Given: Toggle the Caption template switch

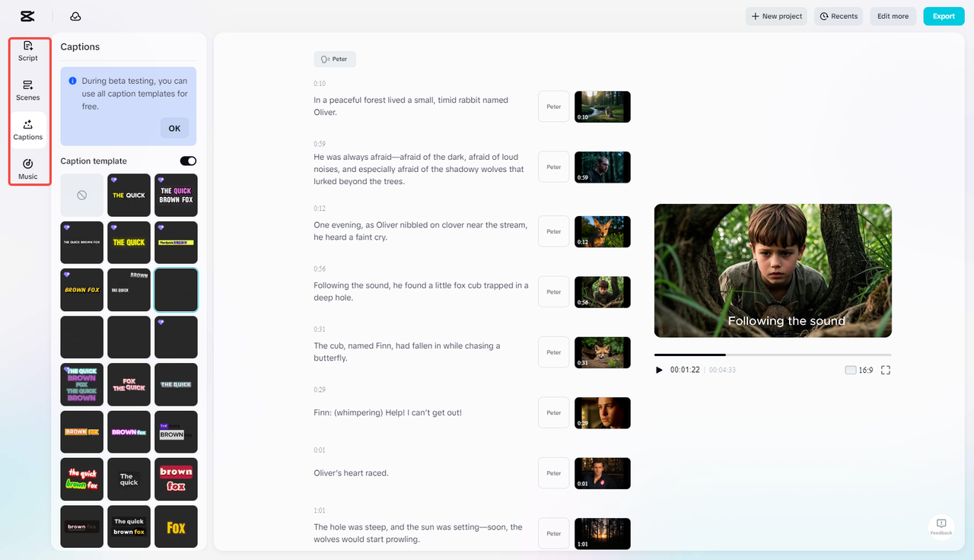Looking at the screenshot, I should (188, 161).
